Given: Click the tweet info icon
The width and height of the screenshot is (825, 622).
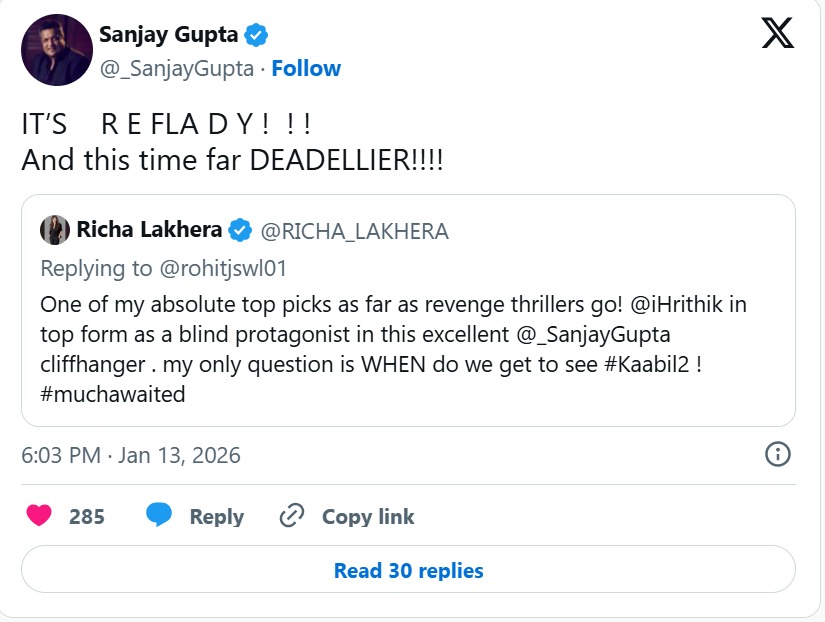Looking at the screenshot, I should (x=778, y=455).
